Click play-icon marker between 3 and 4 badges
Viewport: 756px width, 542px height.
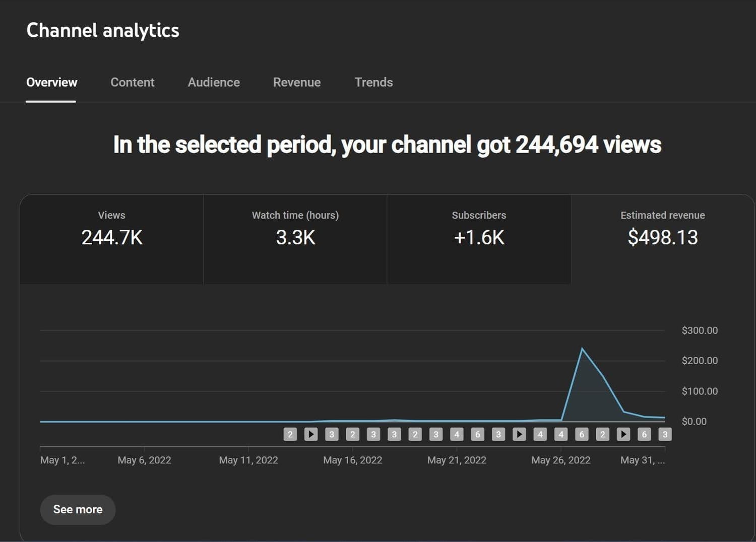519,434
